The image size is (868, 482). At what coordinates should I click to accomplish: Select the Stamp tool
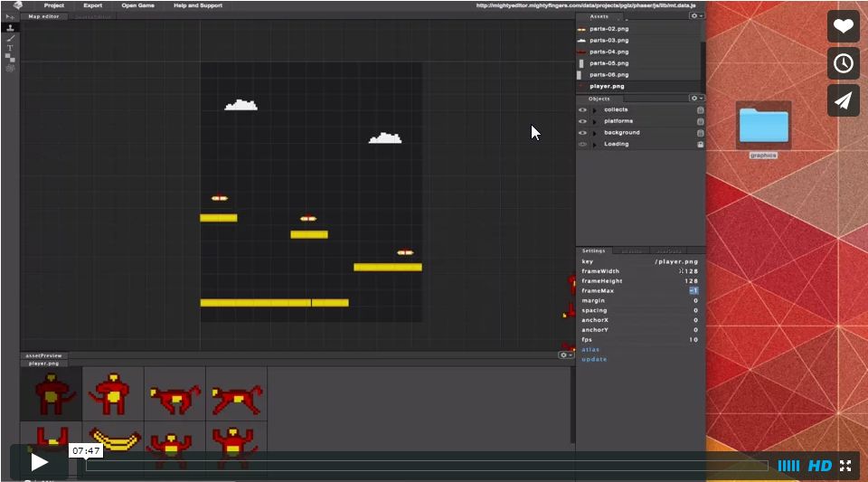click(10, 28)
